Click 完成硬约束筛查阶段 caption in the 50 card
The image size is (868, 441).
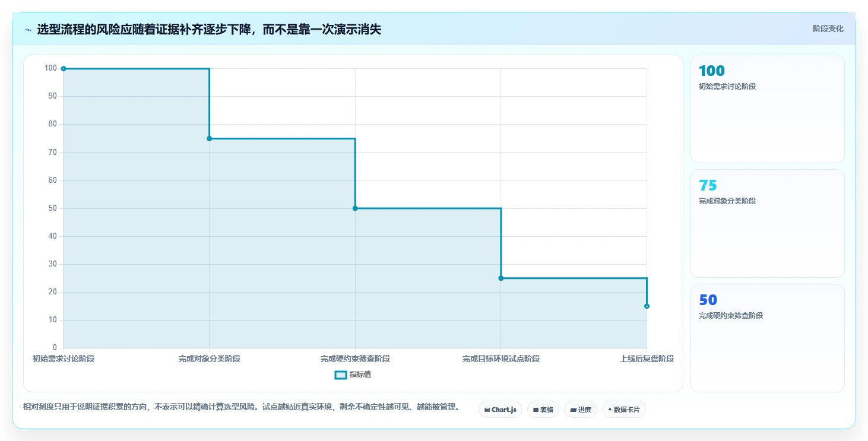(x=731, y=316)
